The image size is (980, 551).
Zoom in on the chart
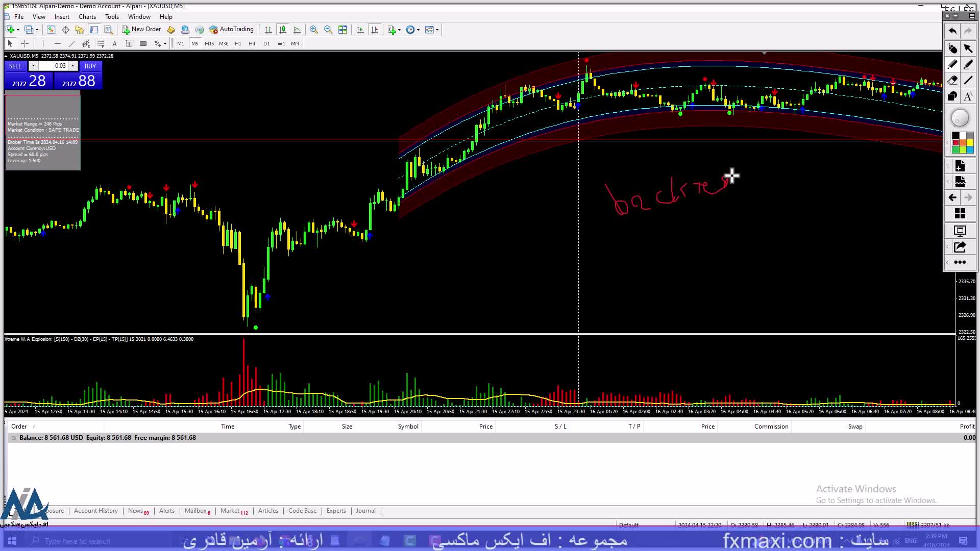click(314, 30)
